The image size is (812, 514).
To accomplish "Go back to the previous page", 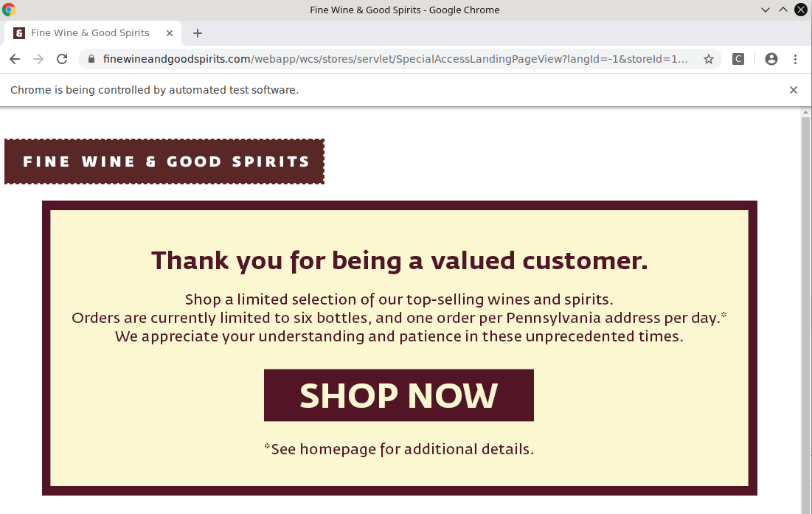I will click(x=15, y=59).
